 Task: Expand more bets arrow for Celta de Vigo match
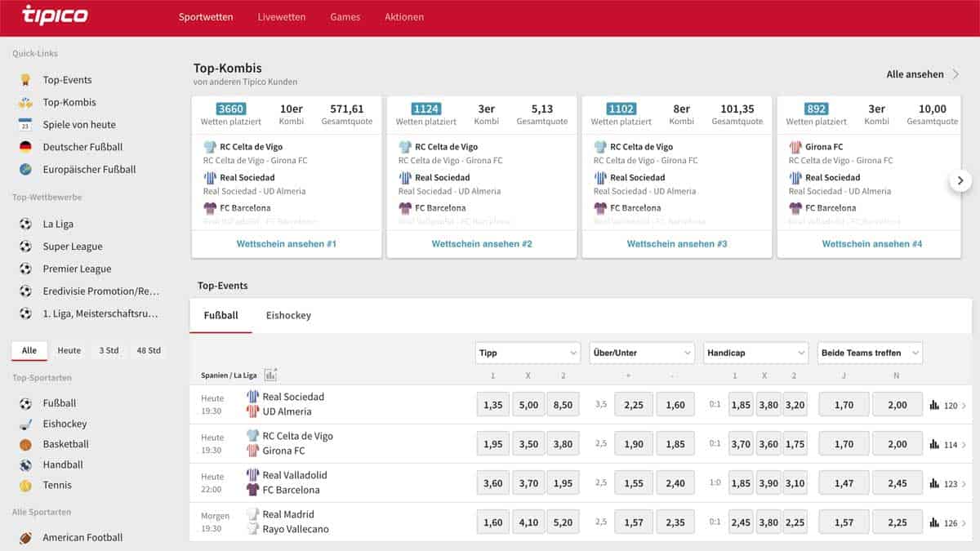click(964, 445)
